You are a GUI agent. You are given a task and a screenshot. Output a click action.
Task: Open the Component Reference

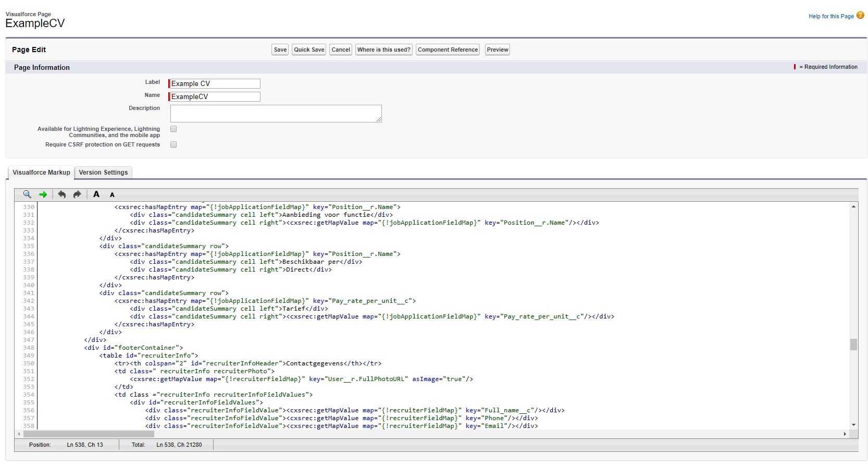click(x=448, y=50)
